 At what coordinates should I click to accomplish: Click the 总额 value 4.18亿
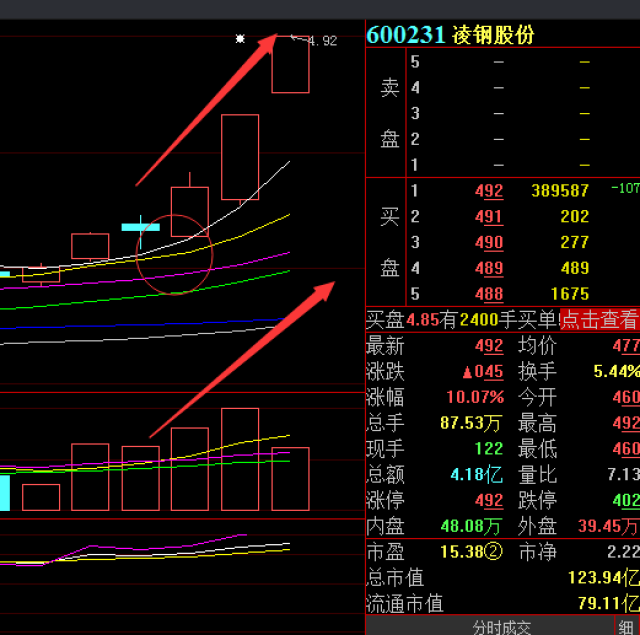coord(477,475)
